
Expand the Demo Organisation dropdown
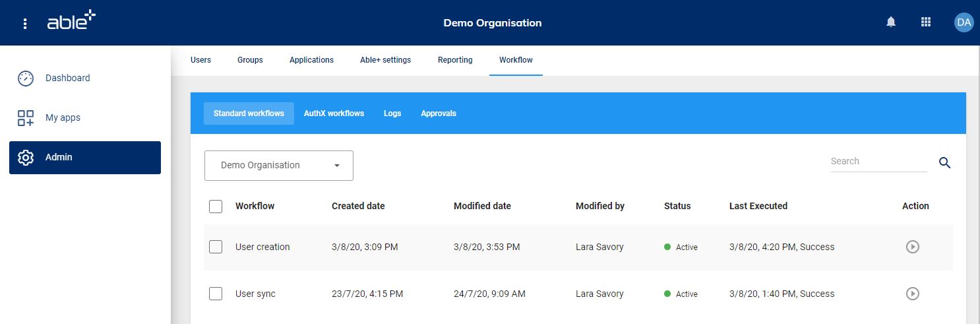coord(279,166)
